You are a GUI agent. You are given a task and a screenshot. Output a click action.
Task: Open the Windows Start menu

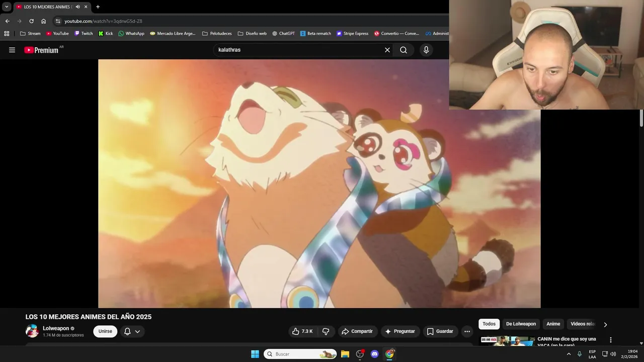coord(255,354)
